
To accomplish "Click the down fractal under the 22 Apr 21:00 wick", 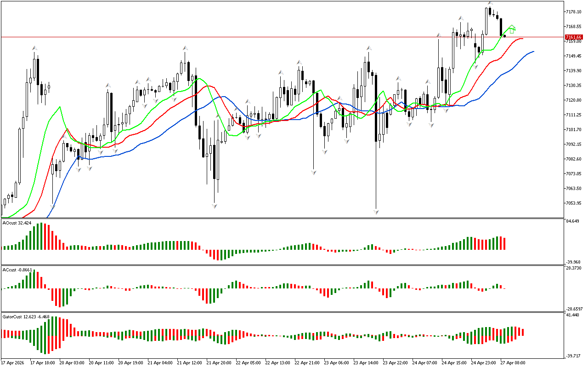I will point(314,172).
